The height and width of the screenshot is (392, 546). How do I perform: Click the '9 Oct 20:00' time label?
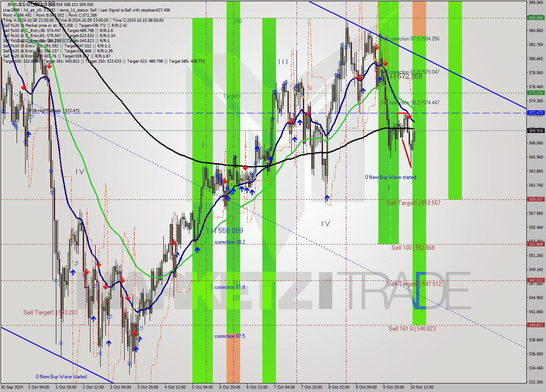(394, 387)
